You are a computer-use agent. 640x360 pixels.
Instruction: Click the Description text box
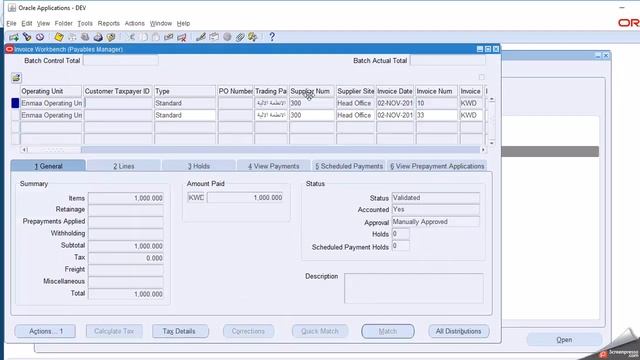click(x=414, y=288)
